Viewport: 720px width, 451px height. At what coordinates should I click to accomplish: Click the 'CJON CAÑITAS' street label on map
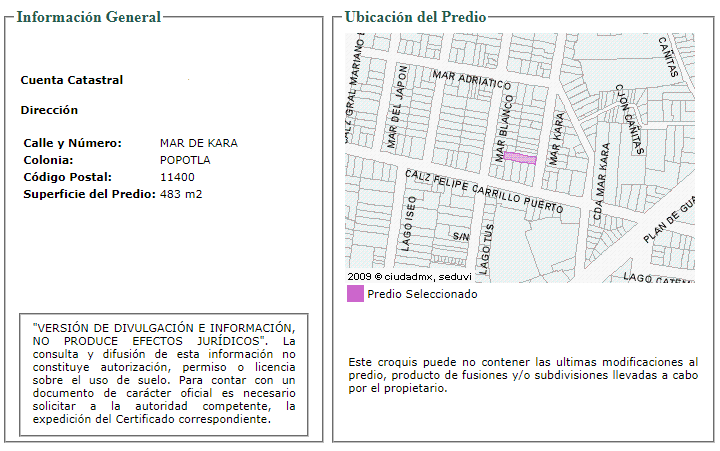(x=630, y=119)
